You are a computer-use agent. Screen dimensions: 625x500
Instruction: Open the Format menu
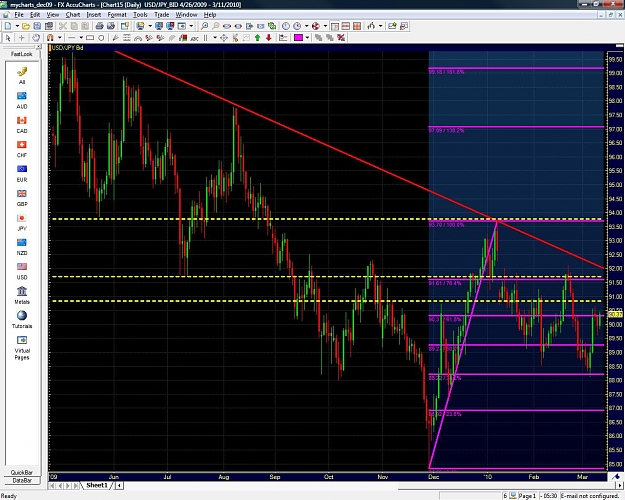pos(117,15)
